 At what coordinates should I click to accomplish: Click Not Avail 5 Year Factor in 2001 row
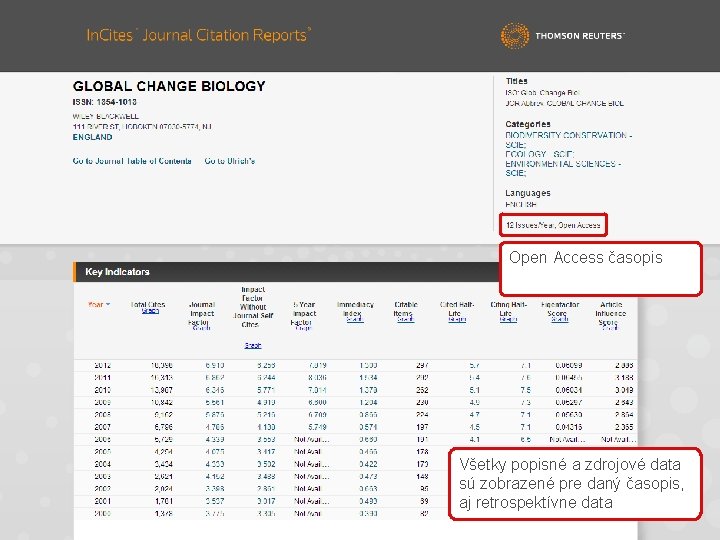click(312, 501)
